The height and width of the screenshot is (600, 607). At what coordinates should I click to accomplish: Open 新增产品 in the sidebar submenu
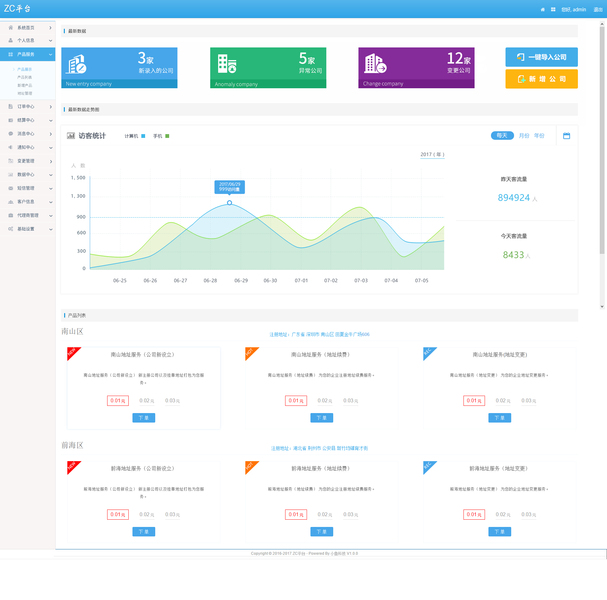tap(25, 85)
